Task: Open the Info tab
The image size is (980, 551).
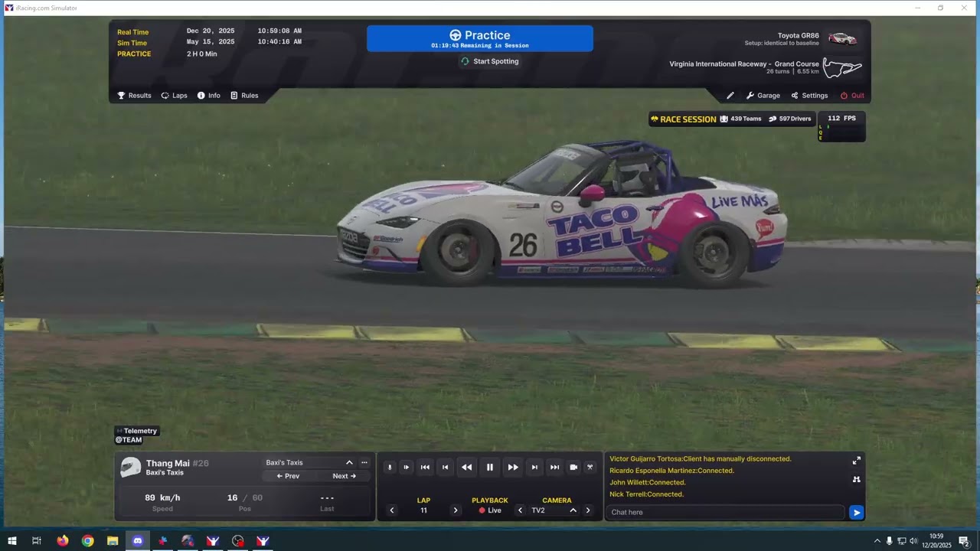Action: (208, 96)
